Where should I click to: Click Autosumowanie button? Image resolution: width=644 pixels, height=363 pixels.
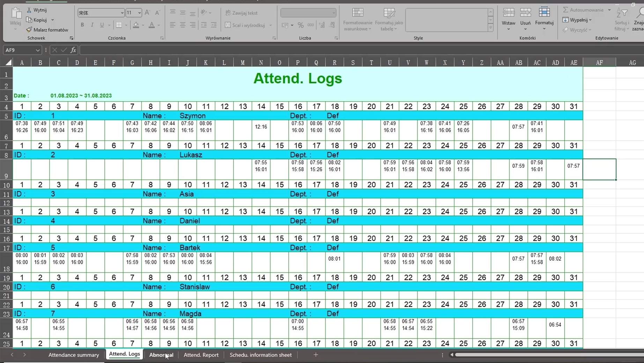(583, 10)
